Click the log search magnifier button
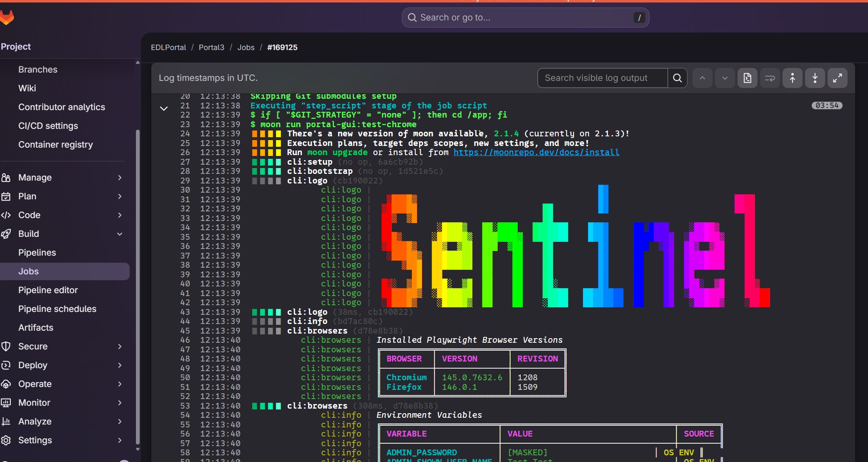 677,78
